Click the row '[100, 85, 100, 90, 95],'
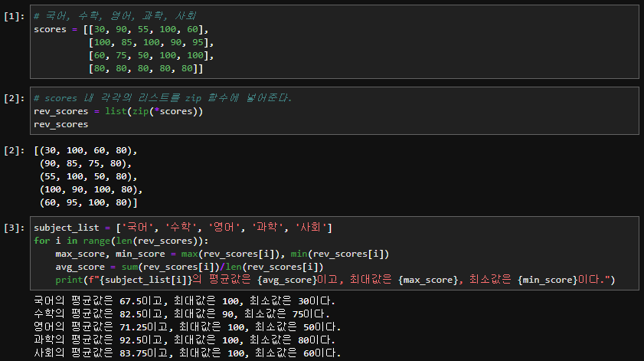The image size is (644, 361). click(x=151, y=42)
